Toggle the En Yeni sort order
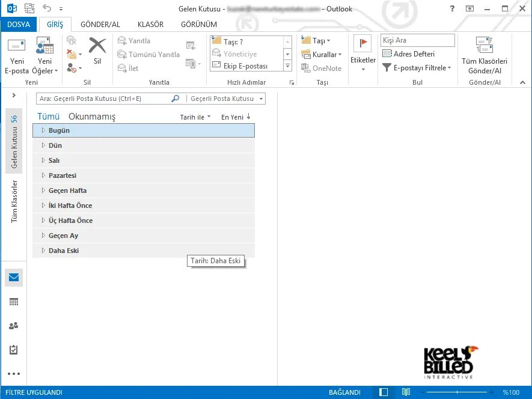This screenshot has width=532, height=399. click(236, 117)
